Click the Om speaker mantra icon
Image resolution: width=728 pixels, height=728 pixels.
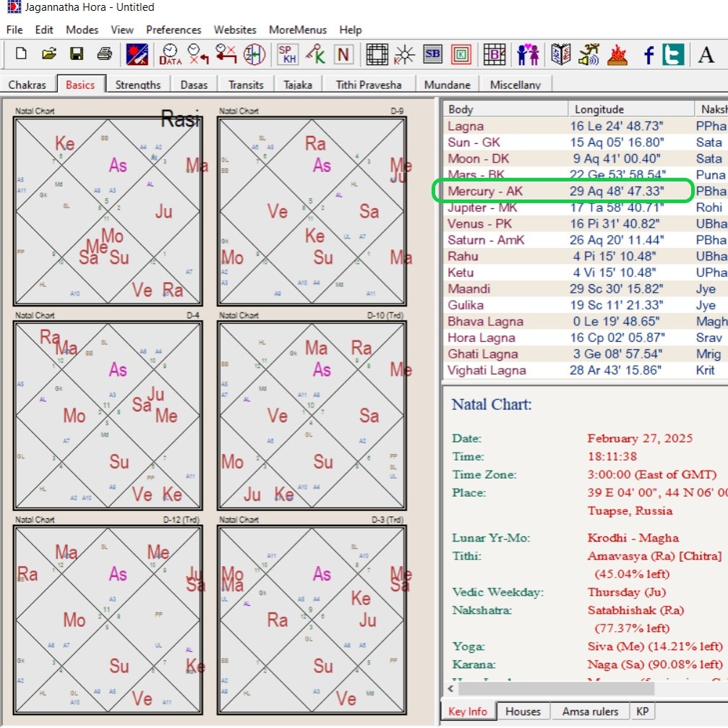click(588, 54)
